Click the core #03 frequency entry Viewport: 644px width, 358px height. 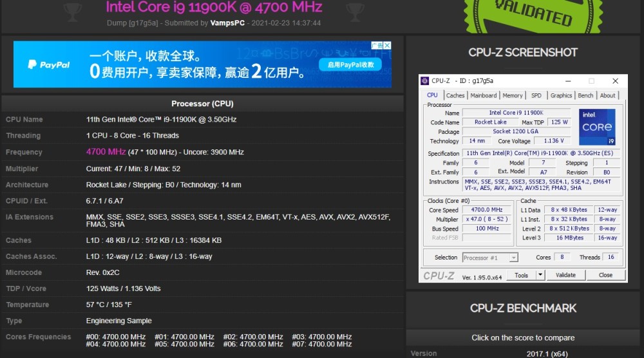pos(321,337)
